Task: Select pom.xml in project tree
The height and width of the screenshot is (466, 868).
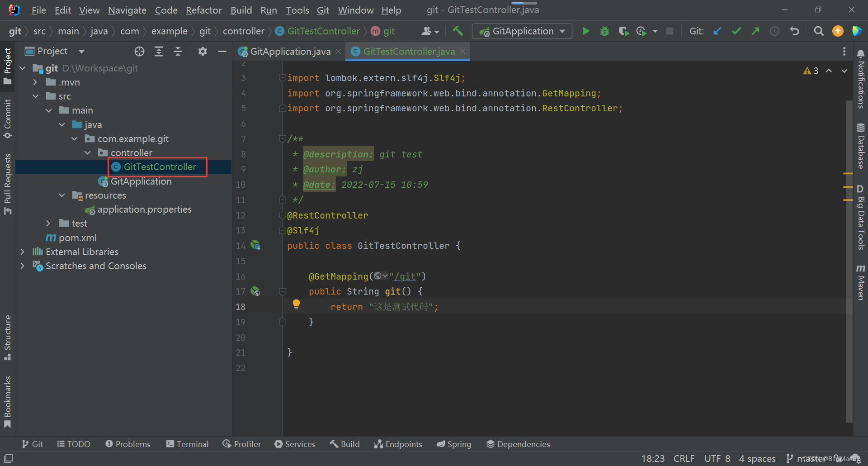Action: (71, 238)
